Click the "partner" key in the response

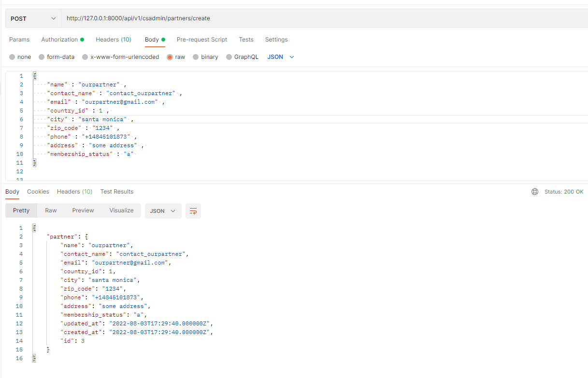pos(61,237)
